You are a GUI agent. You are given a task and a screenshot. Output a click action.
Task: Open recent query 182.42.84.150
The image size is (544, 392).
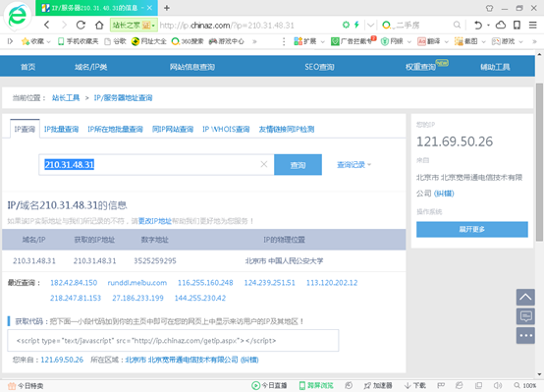pyautogui.click(x=74, y=283)
